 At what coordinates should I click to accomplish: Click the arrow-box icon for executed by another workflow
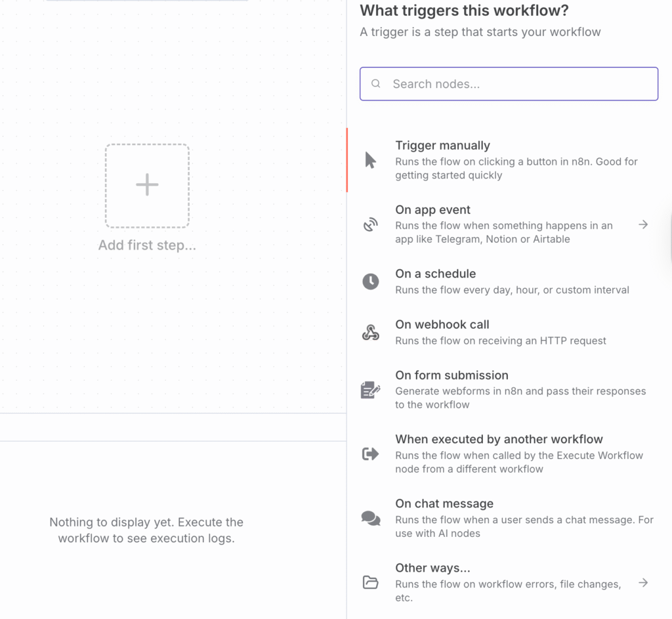point(371,454)
